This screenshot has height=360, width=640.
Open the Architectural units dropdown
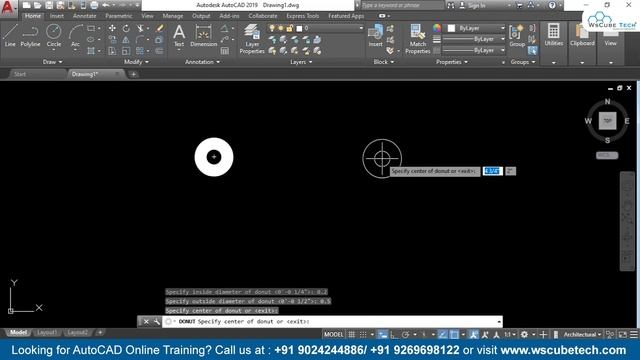(x=582, y=335)
